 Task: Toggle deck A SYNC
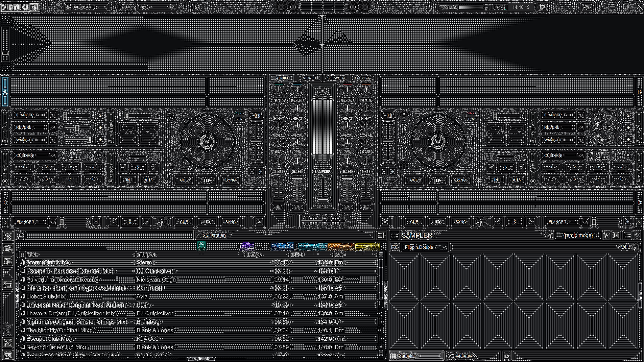point(231,180)
